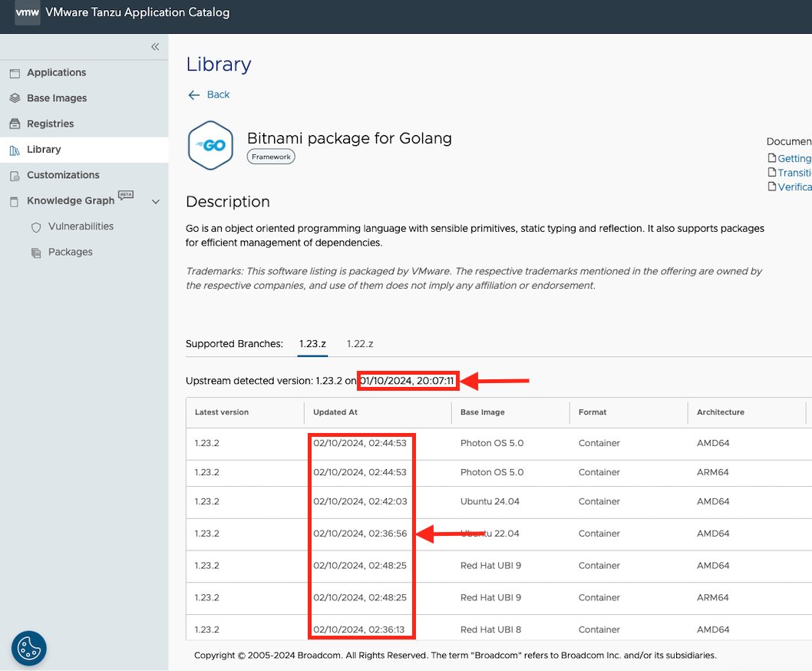Open cookie settings button
Viewport: 812px width, 671px height.
29,648
